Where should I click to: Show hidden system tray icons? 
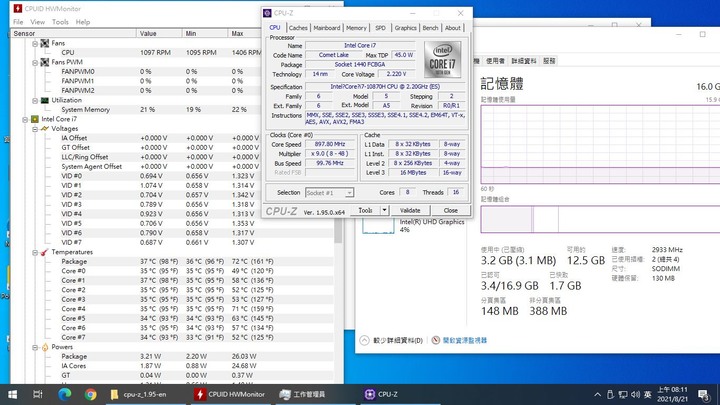click(x=597, y=394)
